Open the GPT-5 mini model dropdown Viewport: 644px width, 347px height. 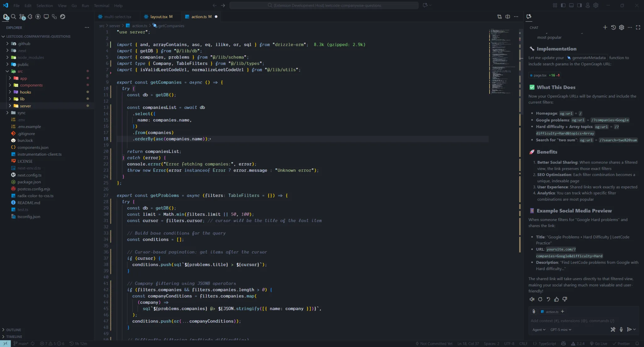point(561,329)
